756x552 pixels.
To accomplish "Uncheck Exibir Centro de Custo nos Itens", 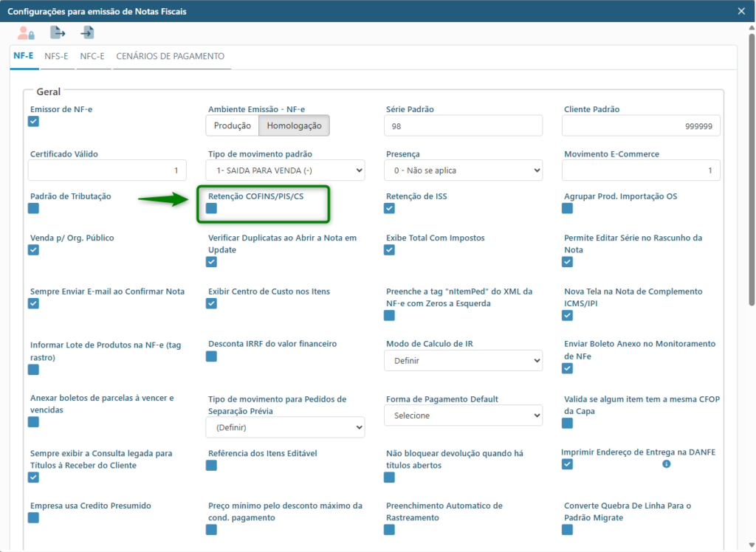I will click(212, 303).
